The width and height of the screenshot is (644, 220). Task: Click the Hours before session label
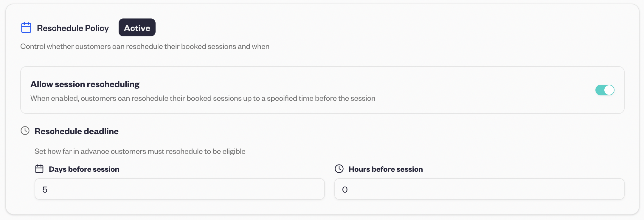[386, 169]
